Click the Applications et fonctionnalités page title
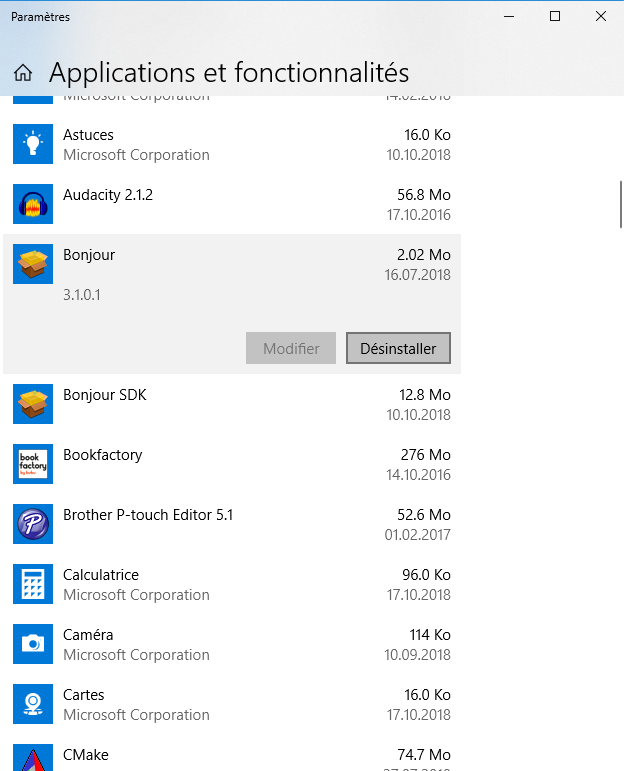This screenshot has width=624, height=771. click(x=229, y=73)
